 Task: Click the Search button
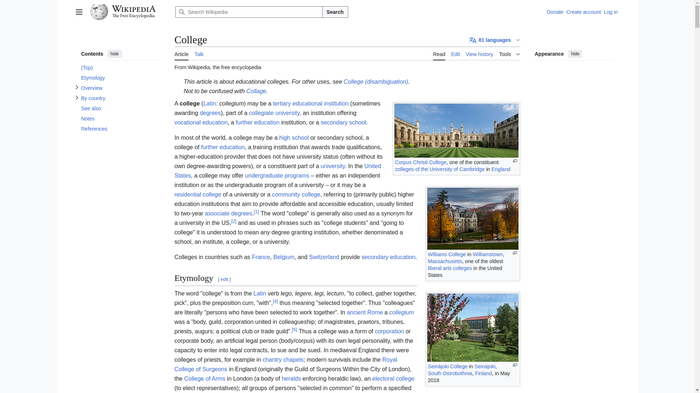coord(335,12)
